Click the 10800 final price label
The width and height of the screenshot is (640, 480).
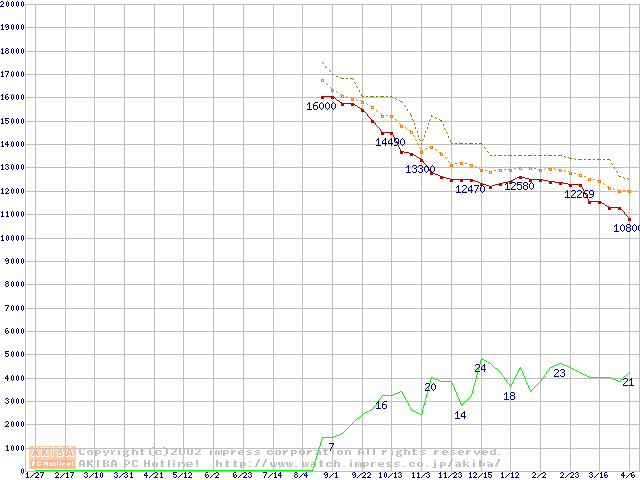click(x=626, y=228)
